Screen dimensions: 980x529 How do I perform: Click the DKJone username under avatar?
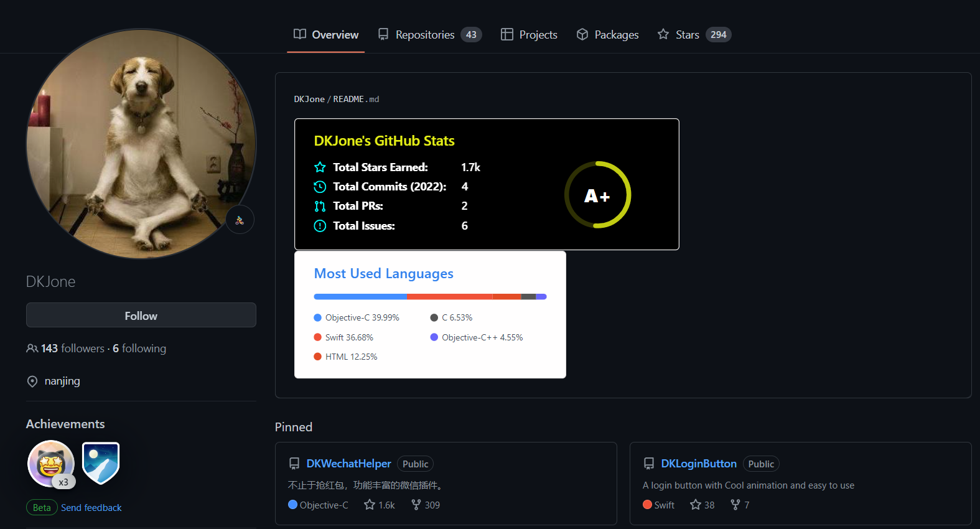[x=51, y=282]
